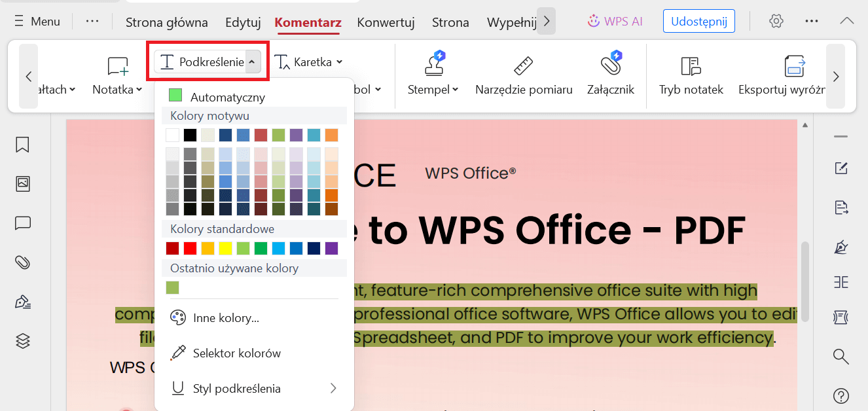Select the Komentarz tab
868x411 pixels.
coord(308,22)
